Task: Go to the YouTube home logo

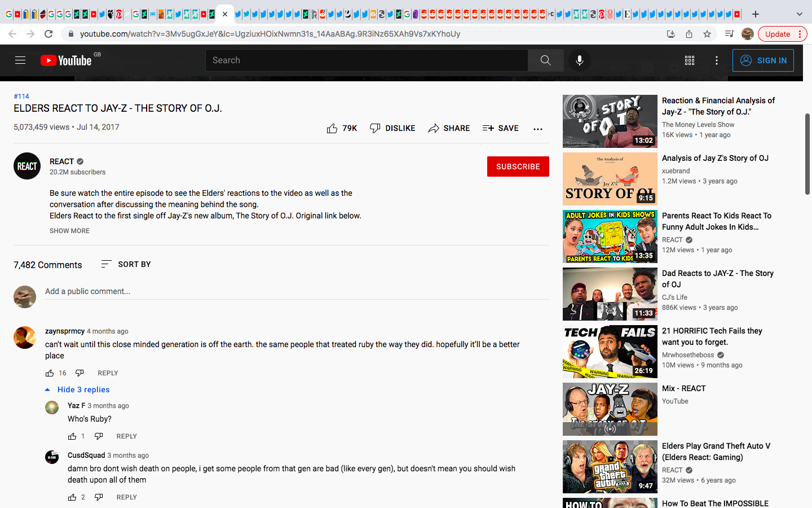Action: [67, 60]
